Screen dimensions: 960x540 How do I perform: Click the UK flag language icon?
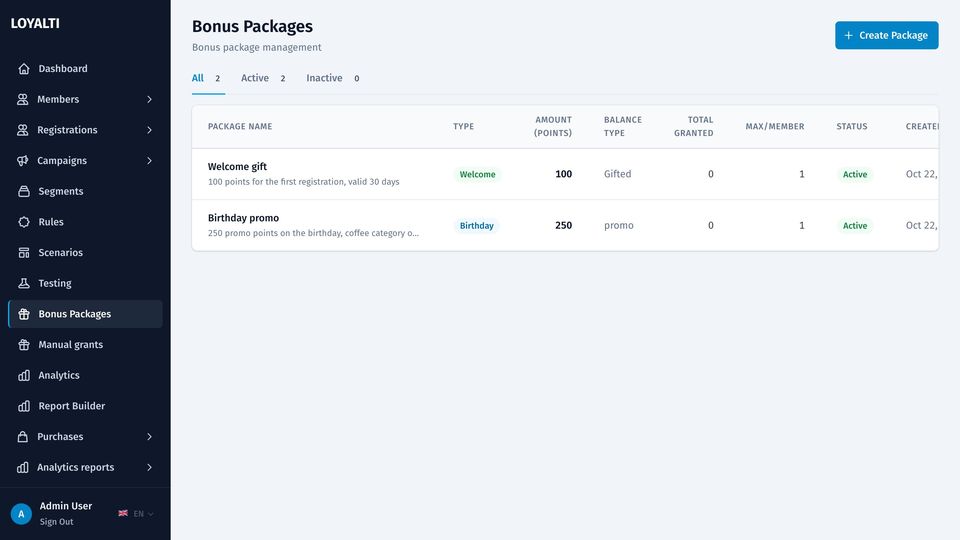[x=123, y=513]
